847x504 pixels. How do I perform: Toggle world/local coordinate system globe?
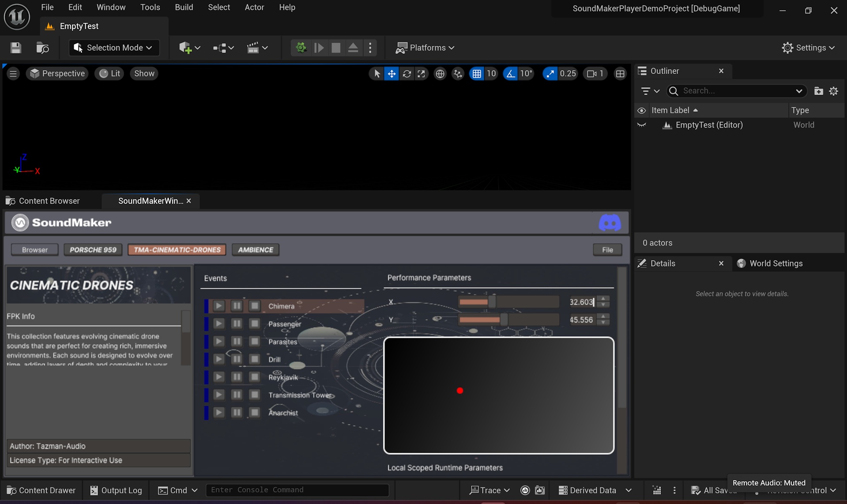(x=440, y=74)
